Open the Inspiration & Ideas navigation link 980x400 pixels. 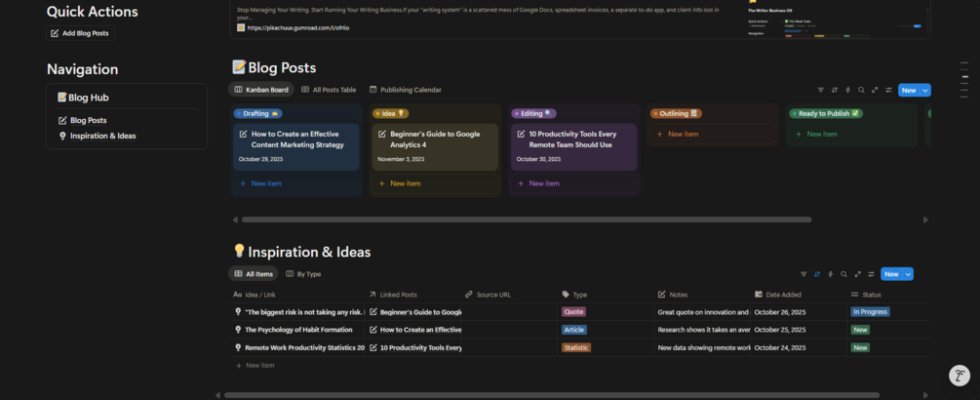tap(102, 136)
